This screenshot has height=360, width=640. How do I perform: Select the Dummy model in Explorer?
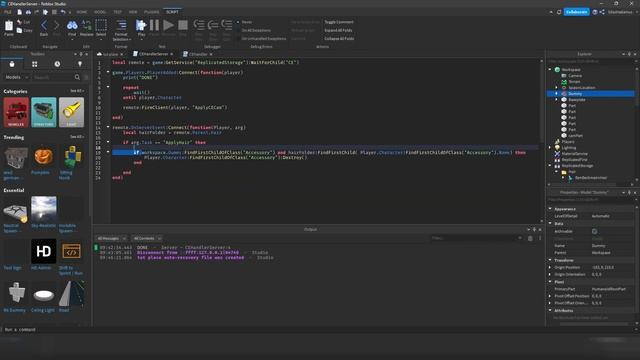pos(591,93)
